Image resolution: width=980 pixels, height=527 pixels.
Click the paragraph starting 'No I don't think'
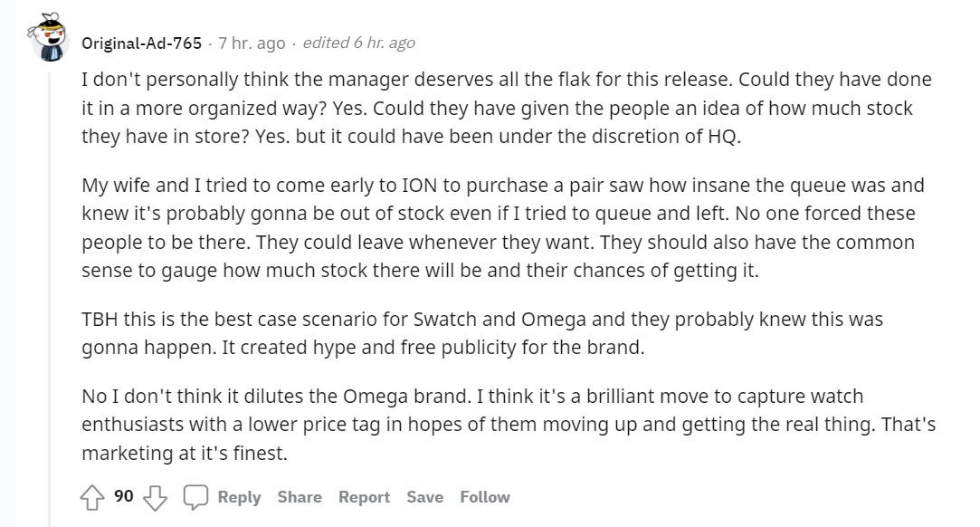(x=509, y=425)
